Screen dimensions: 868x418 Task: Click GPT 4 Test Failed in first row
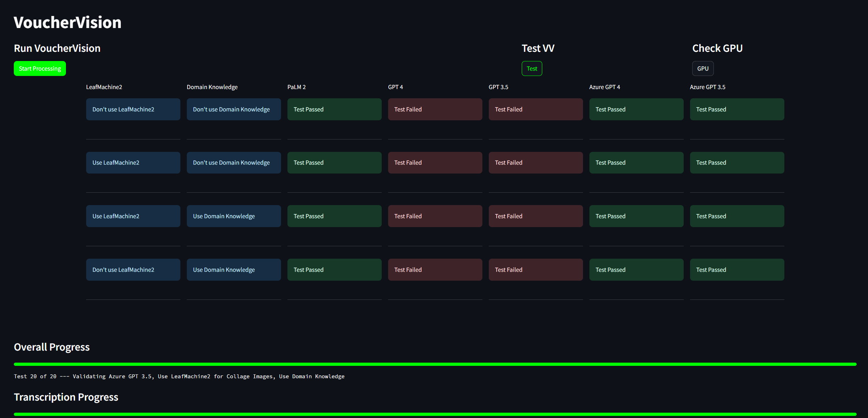[435, 109]
